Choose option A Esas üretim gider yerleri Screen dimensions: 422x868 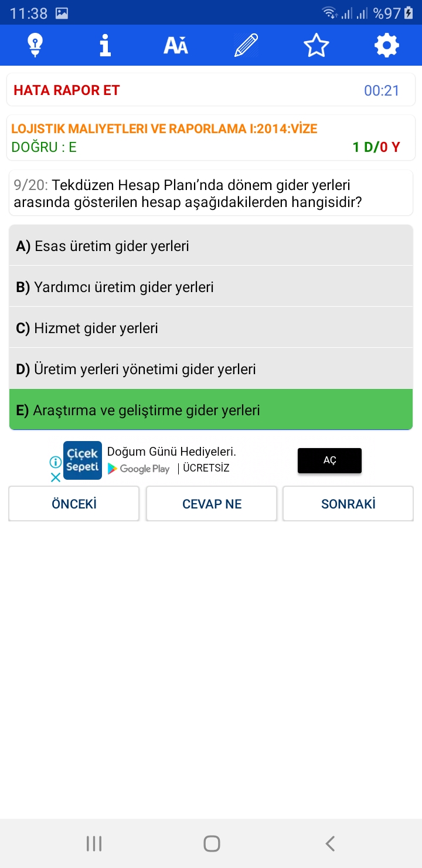coord(211,246)
